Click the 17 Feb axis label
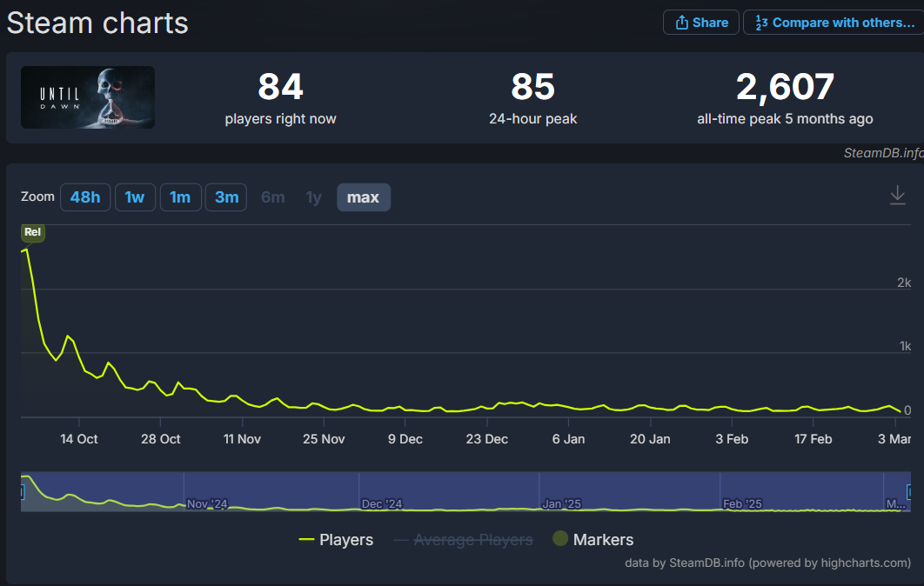 click(x=814, y=439)
